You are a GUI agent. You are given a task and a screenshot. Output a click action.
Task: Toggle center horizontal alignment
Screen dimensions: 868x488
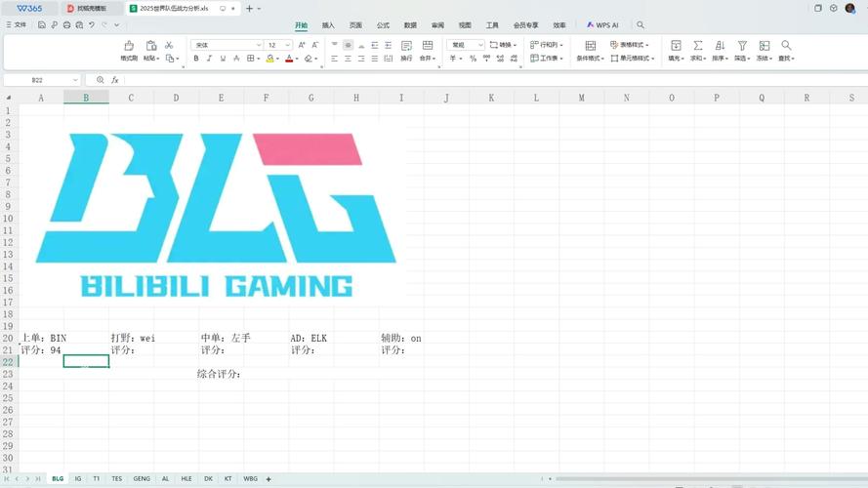coord(348,59)
